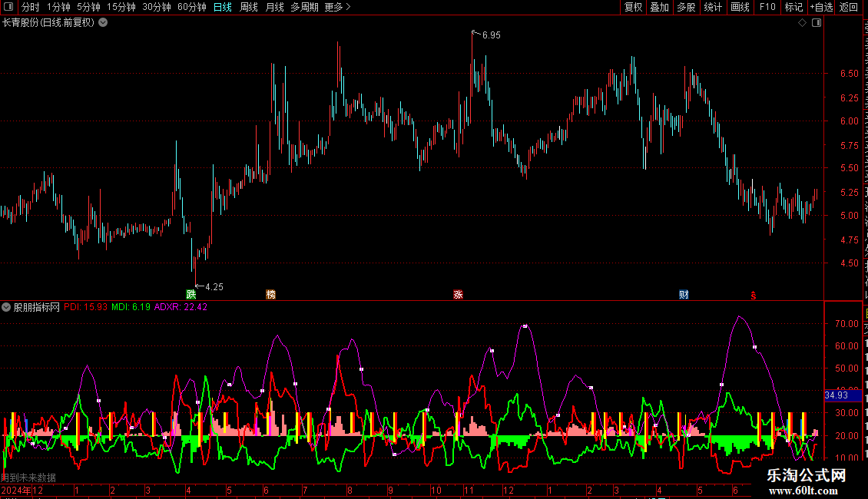This screenshot has height=499, width=868.
Task: Click the 统计 statistics button
Action: 713,7
